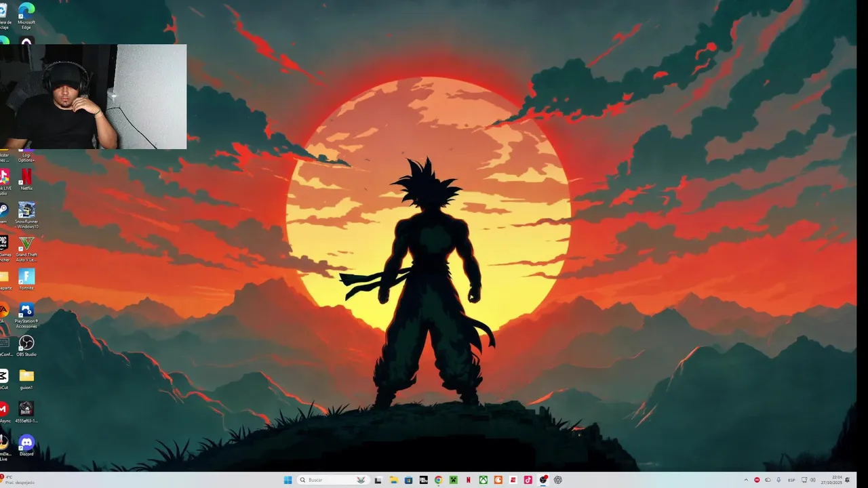This screenshot has height=488, width=868.
Task: Select the SnowRunner desktop shortcut
Action: click(26, 215)
